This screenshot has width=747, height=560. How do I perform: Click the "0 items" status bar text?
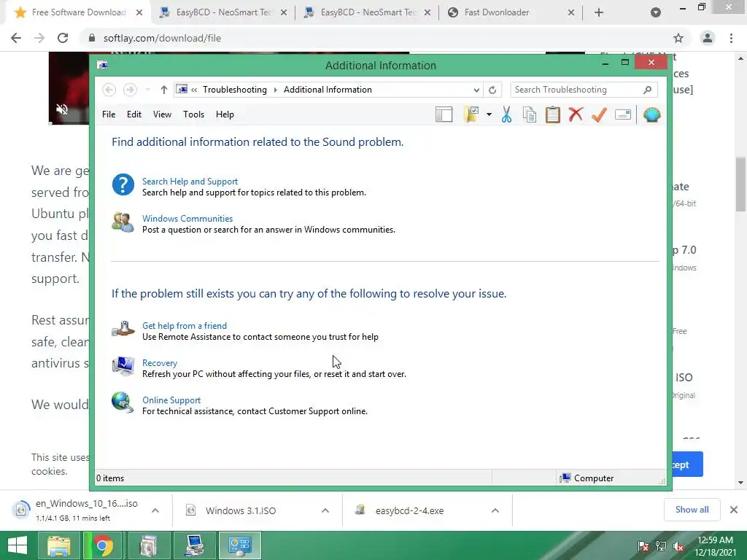tap(110, 478)
